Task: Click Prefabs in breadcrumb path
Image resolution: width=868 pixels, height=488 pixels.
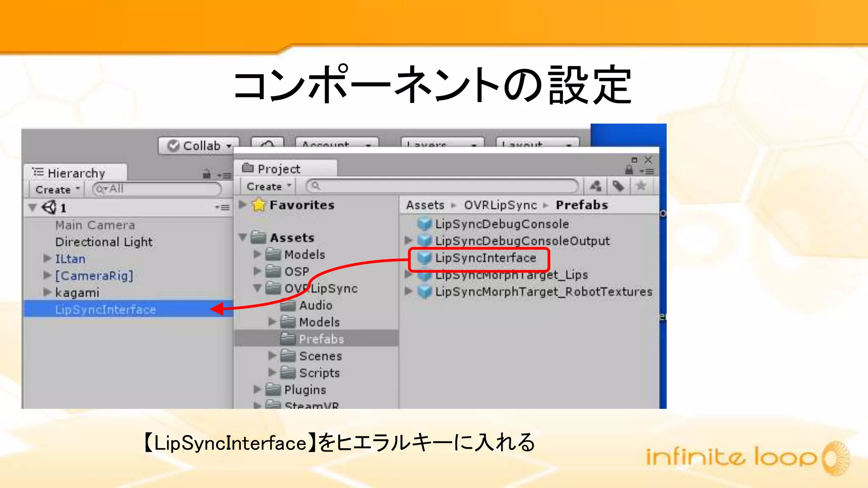Action: (582, 205)
